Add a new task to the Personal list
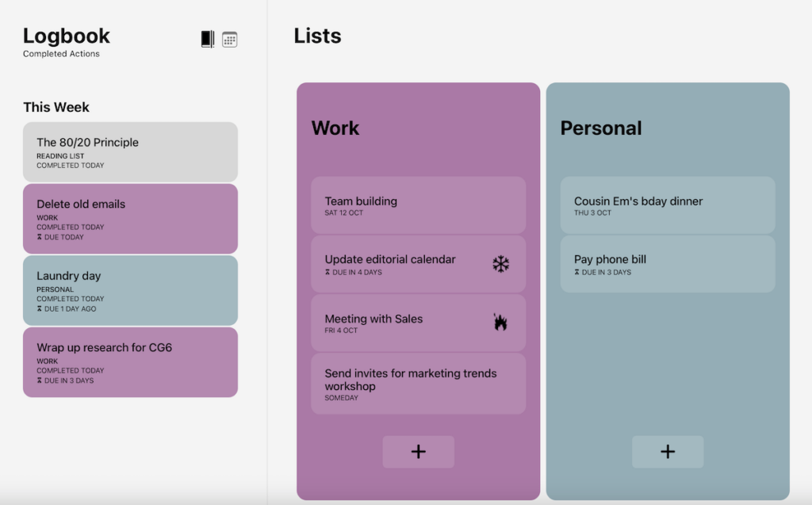This screenshot has height=505, width=812. (x=667, y=451)
